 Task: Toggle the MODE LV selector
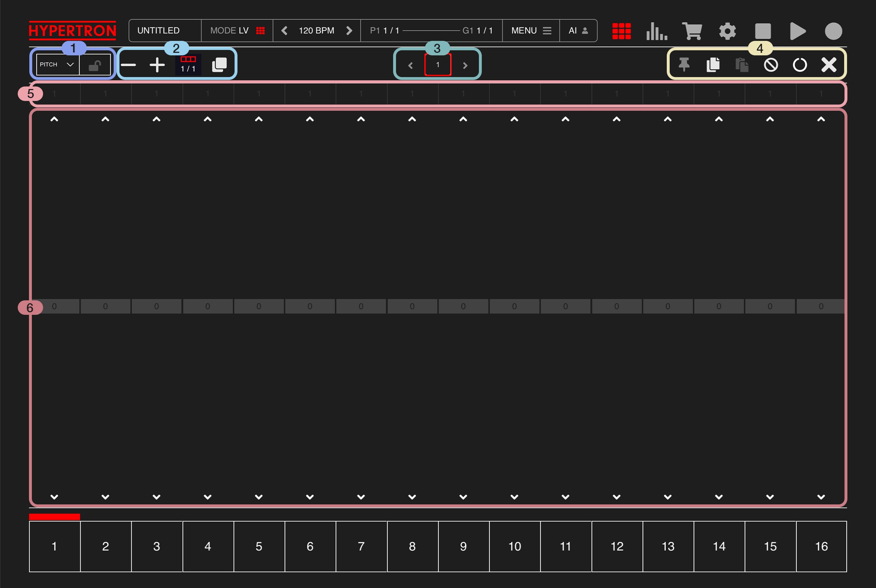tap(237, 31)
